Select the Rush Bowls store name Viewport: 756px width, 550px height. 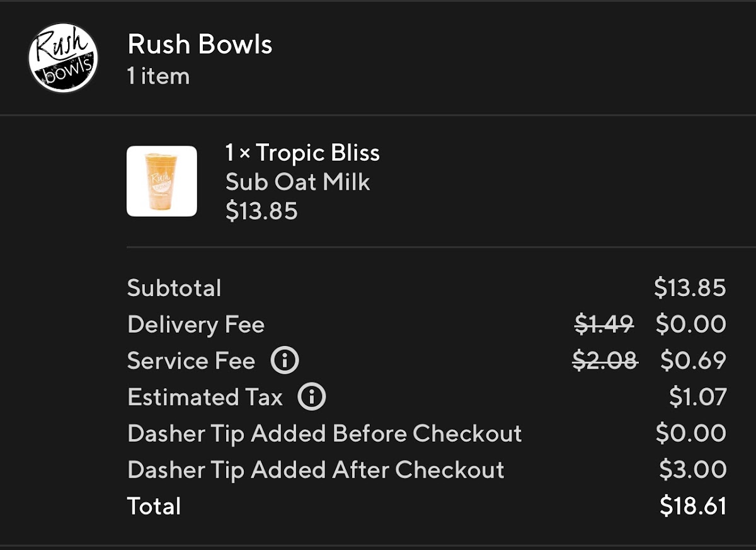tap(200, 44)
